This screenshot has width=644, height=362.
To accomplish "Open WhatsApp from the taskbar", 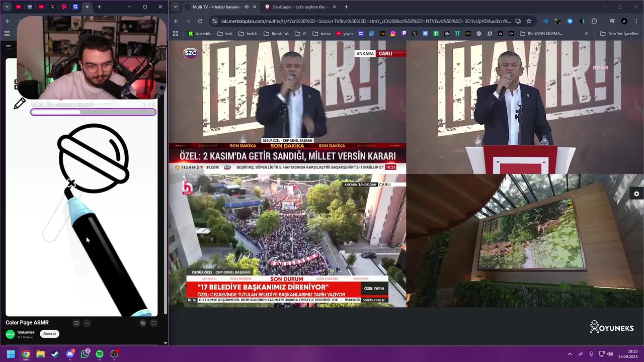I will pyautogui.click(x=85, y=354).
